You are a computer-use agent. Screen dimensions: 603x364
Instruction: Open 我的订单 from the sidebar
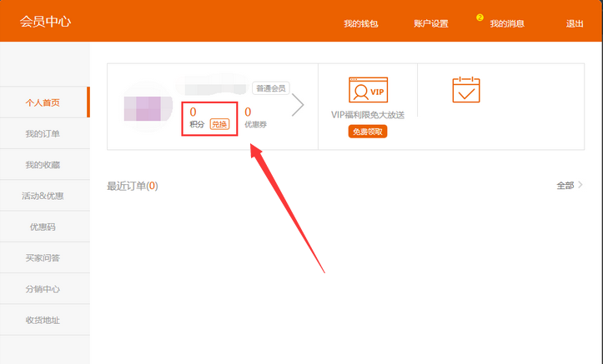[x=43, y=133]
